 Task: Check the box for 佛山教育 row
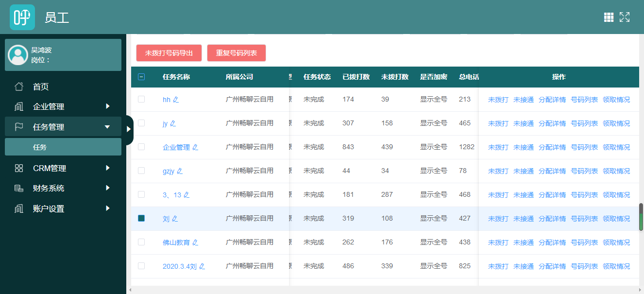[141, 242]
